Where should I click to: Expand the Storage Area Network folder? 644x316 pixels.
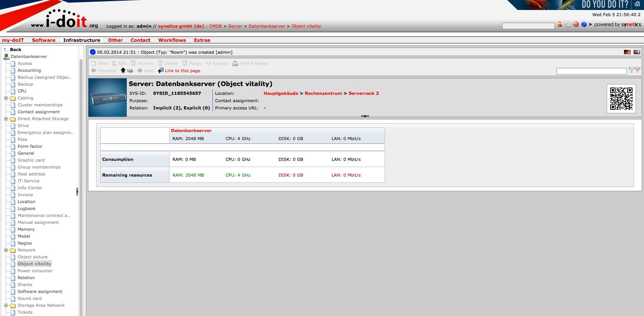pyautogui.click(x=6, y=306)
